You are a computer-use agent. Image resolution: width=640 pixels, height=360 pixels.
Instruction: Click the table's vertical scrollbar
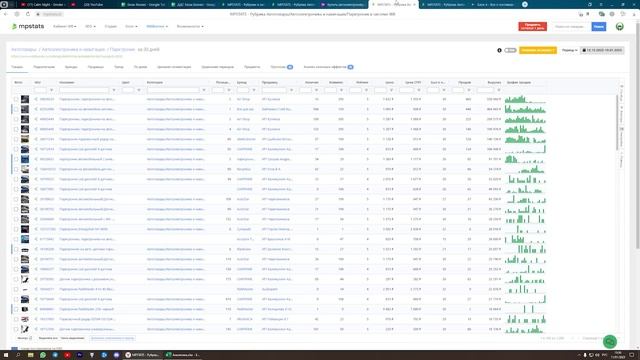tap(617, 122)
